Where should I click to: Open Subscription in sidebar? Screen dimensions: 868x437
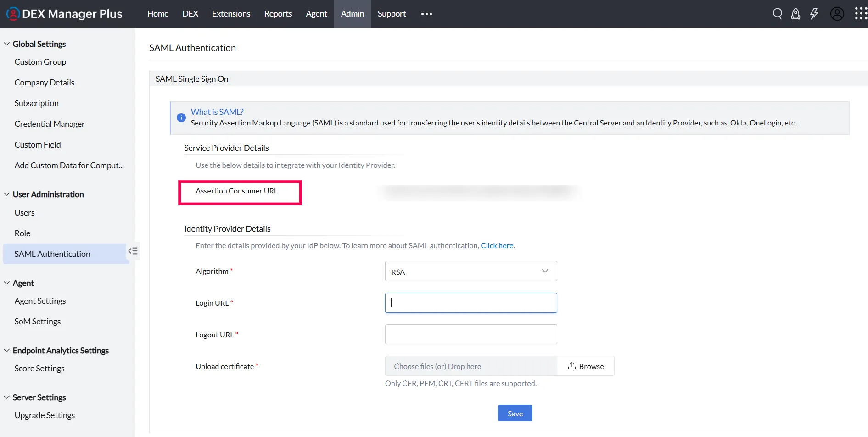[x=37, y=103]
